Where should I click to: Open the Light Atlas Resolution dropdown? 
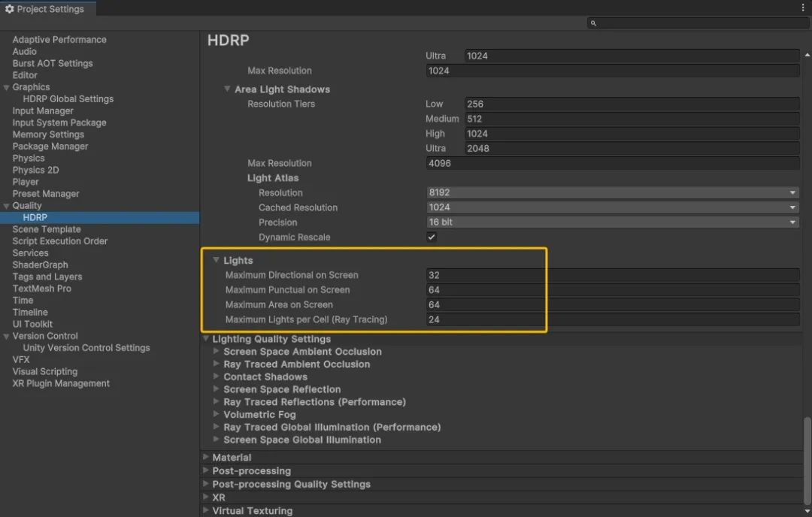(x=613, y=192)
